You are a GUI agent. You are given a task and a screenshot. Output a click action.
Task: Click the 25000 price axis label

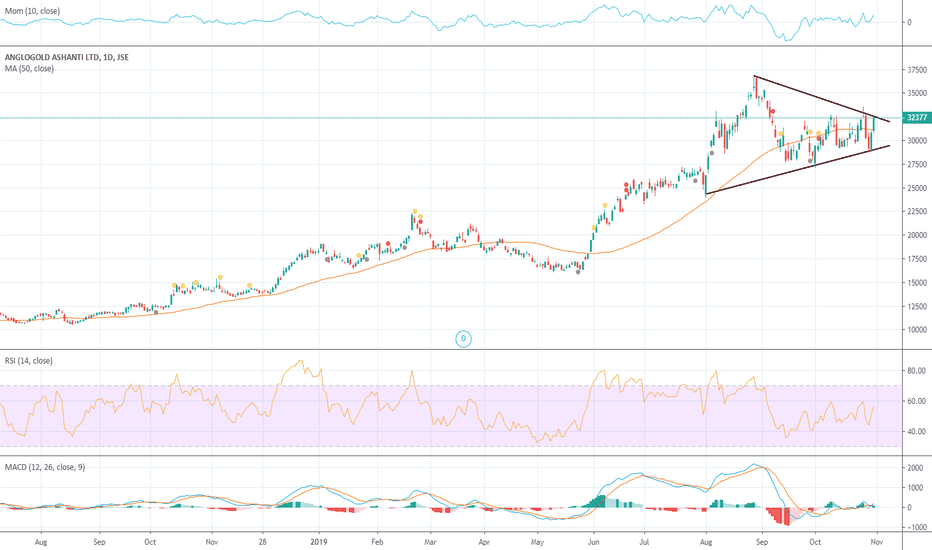pyautogui.click(x=917, y=188)
